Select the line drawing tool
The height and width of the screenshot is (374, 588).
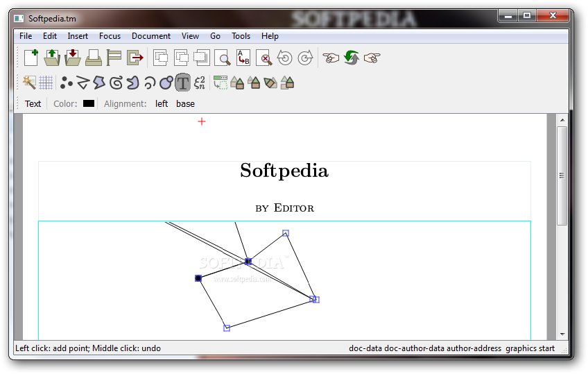pyautogui.click(x=83, y=83)
